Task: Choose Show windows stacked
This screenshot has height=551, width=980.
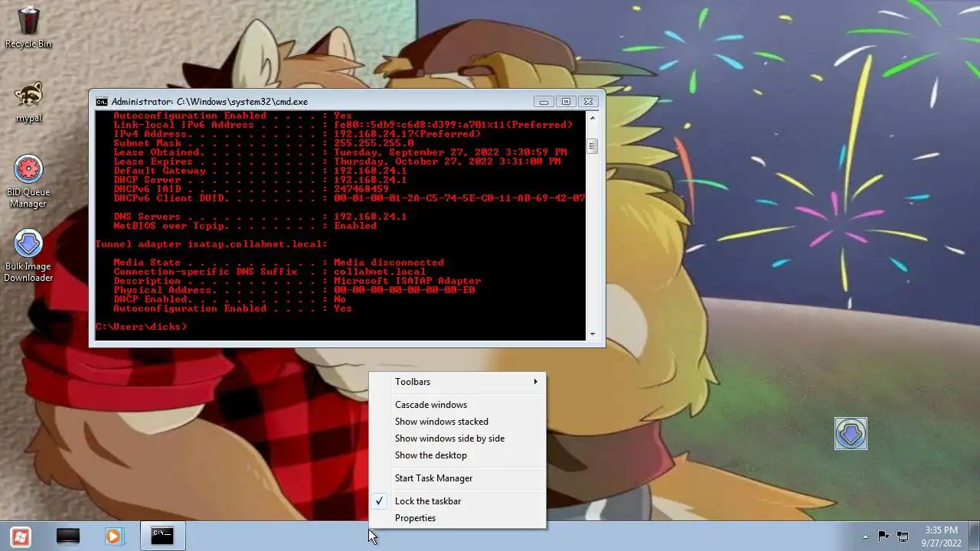Action: point(458,422)
